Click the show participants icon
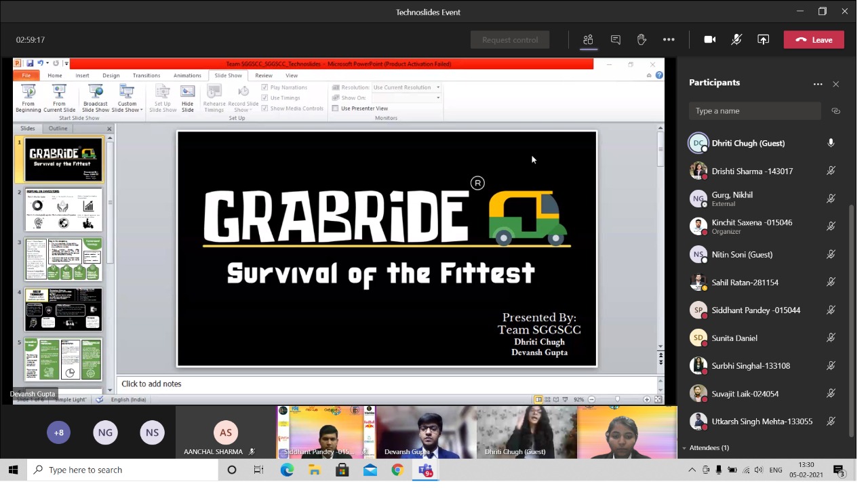The image size is (868, 488). pos(588,40)
